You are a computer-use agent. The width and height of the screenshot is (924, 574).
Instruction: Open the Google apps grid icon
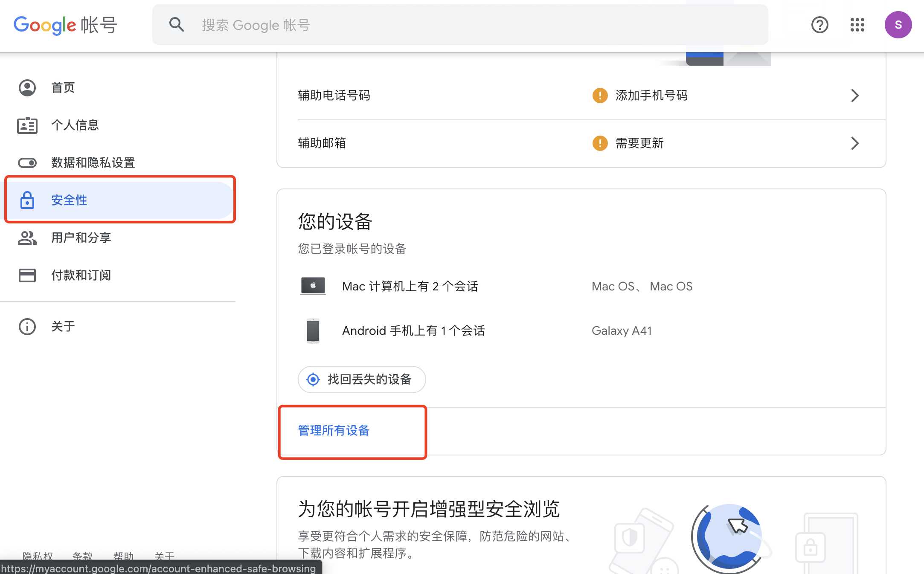(857, 25)
